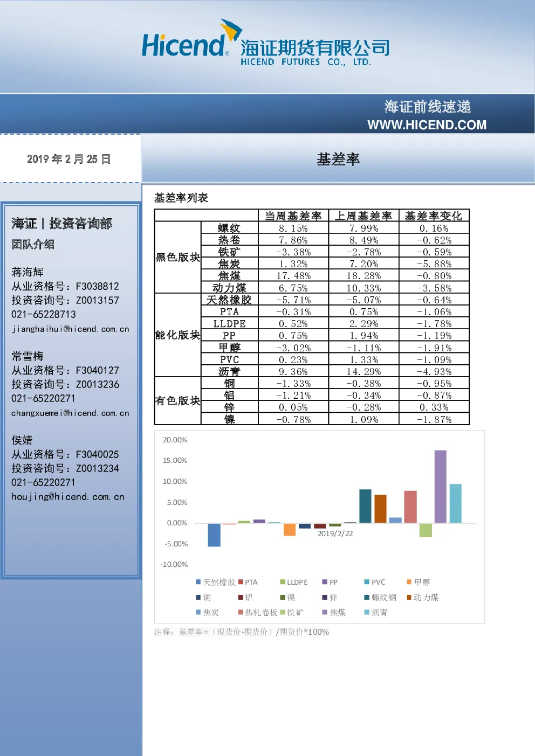
Task: Click the -5.88% change cell for 焦炭
Action: [x=434, y=263]
